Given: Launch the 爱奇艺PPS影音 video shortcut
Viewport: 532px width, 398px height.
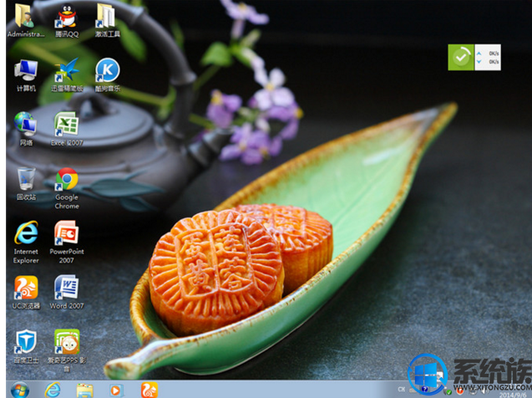Looking at the screenshot, I should tap(67, 350).
